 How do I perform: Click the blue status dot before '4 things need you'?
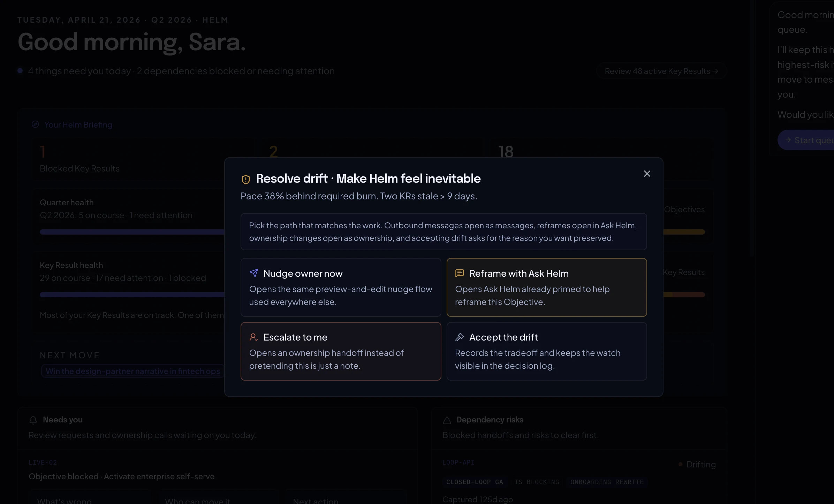click(20, 71)
